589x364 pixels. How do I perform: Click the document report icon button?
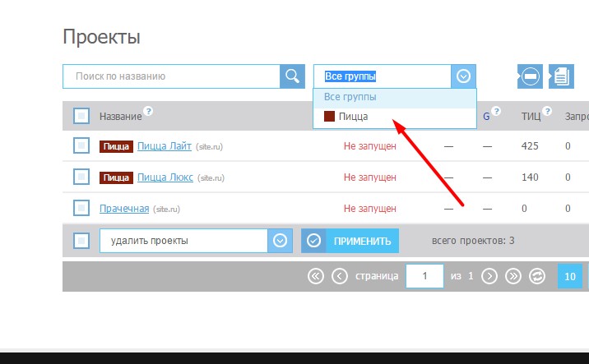561,76
